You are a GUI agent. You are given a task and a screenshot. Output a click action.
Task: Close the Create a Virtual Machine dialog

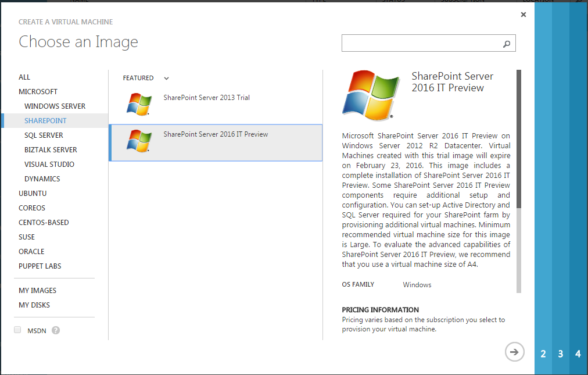click(x=524, y=15)
